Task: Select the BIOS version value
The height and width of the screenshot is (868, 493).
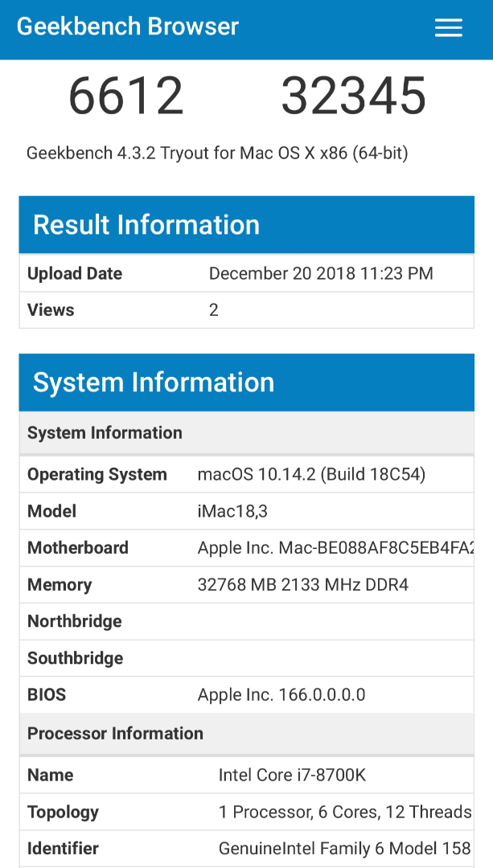Action: [281, 694]
